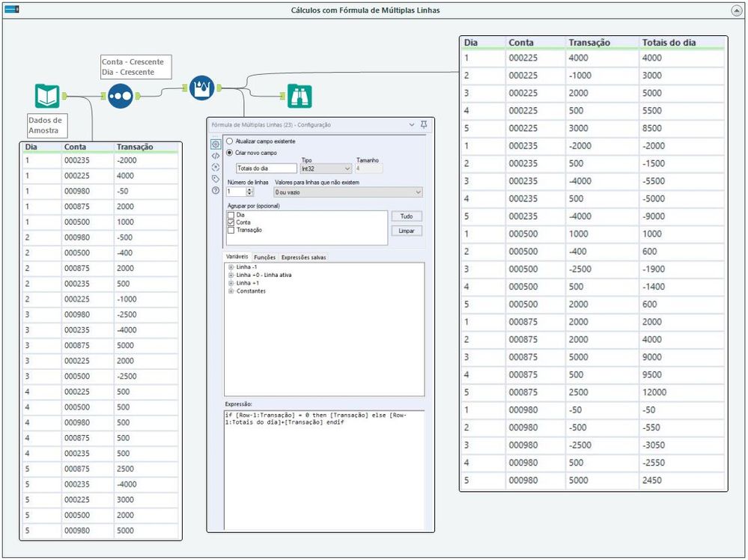Open the 'Expressões salvas' tab

(303, 257)
